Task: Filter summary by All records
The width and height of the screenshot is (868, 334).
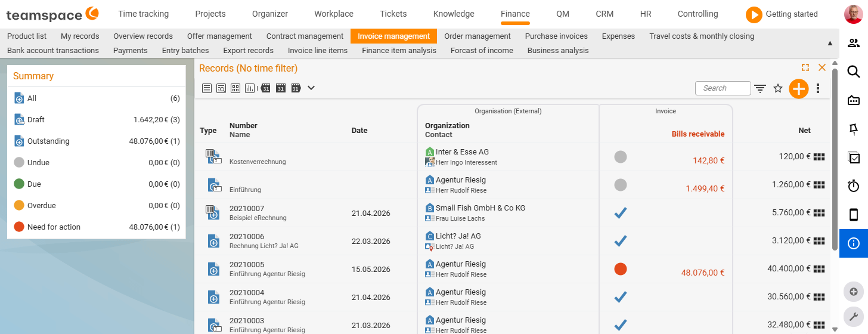Action: (x=97, y=98)
